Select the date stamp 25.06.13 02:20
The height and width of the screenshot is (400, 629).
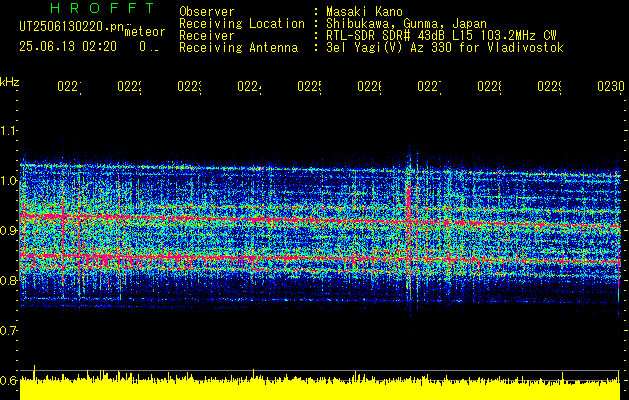pyautogui.click(x=68, y=47)
